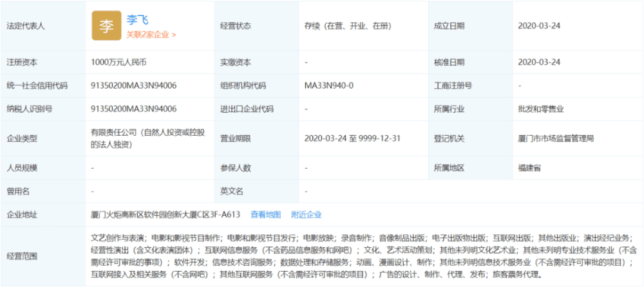Click the 福建省 region value

coord(529,168)
